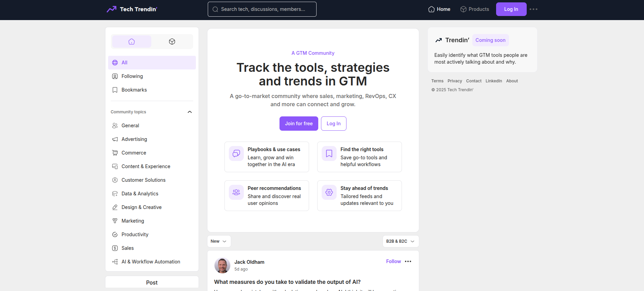Click the search tech, discussions, members field
The height and width of the screenshot is (291, 644).
[262, 9]
